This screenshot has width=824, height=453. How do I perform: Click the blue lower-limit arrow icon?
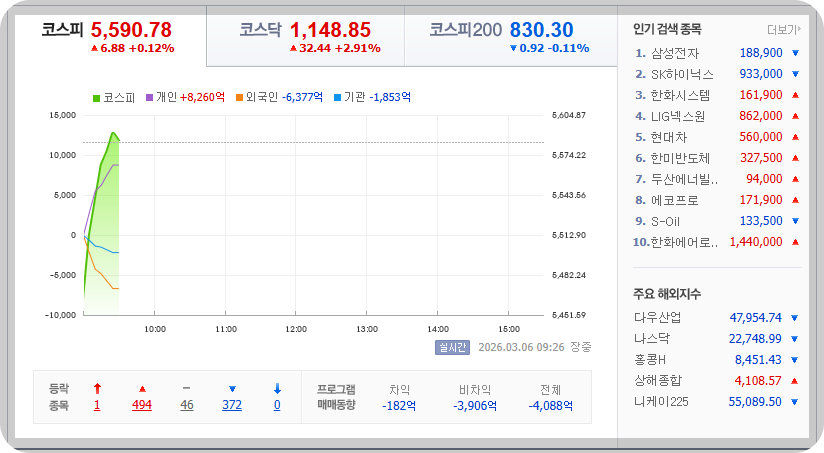click(x=277, y=389)
